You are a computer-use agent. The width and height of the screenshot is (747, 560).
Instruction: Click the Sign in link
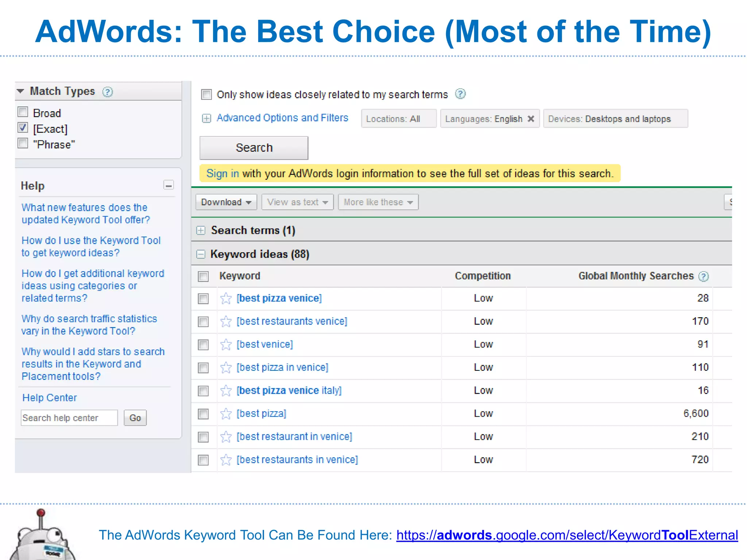[x=222, y=174]
